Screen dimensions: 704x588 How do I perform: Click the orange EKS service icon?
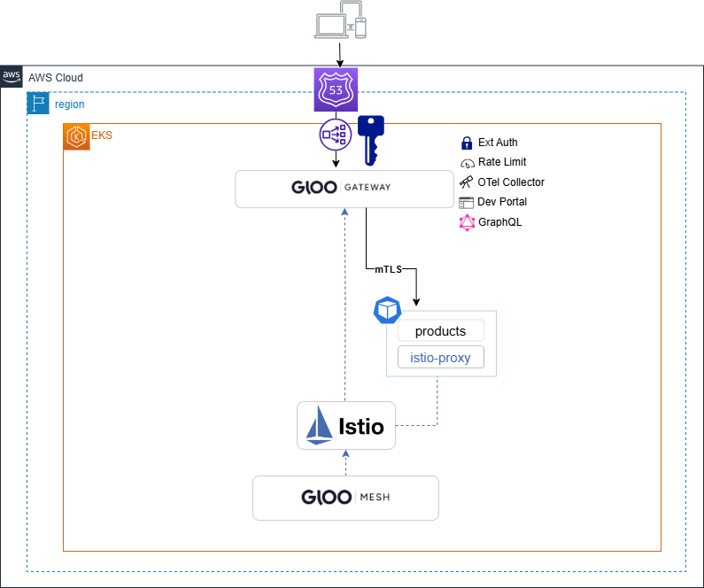click(77, 137)
